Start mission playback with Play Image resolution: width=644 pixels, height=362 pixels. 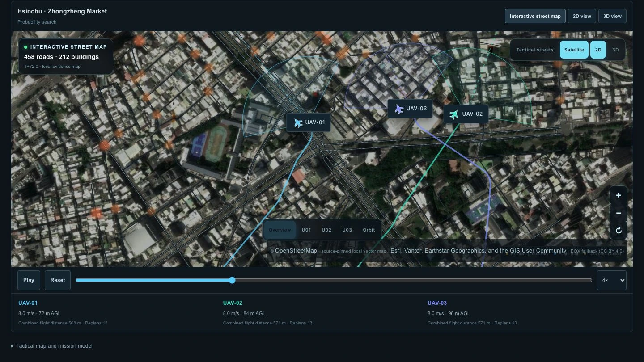click(29, 280)
